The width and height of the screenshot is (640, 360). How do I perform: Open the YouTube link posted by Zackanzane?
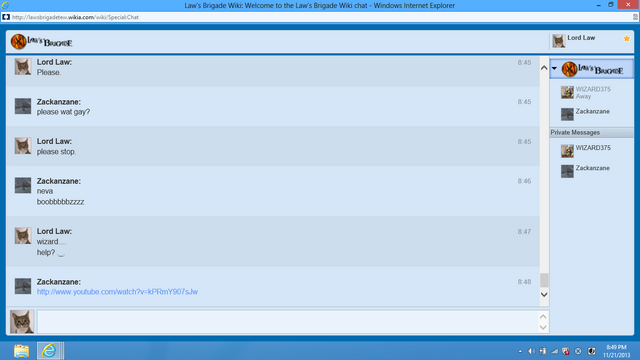tap(117, 292)
